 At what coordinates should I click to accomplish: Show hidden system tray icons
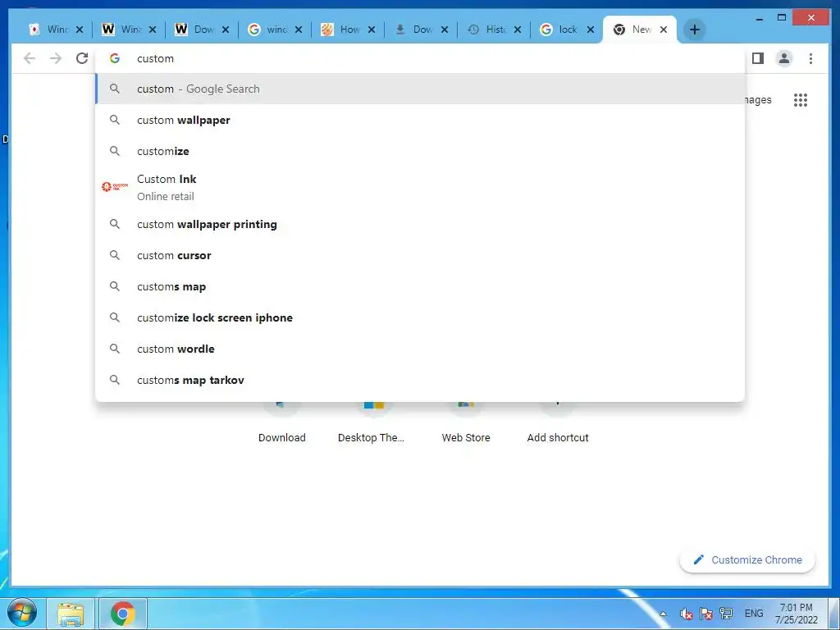tap(663, 614)
